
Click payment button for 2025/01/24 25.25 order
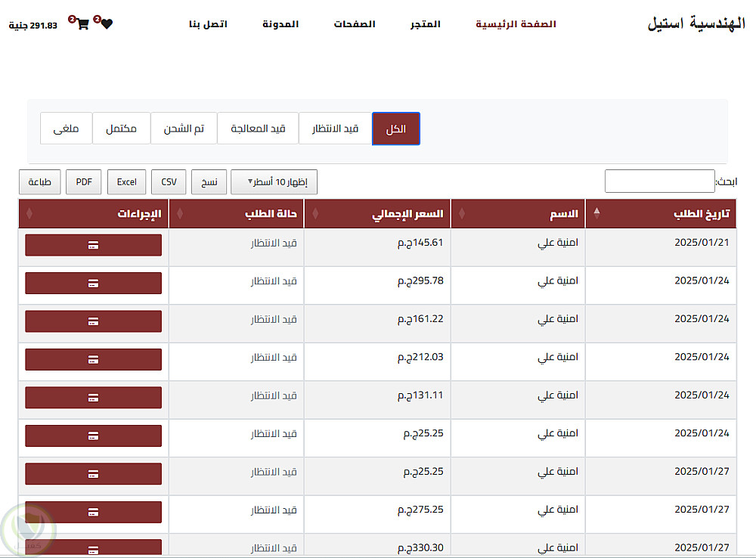click(94, 436)
